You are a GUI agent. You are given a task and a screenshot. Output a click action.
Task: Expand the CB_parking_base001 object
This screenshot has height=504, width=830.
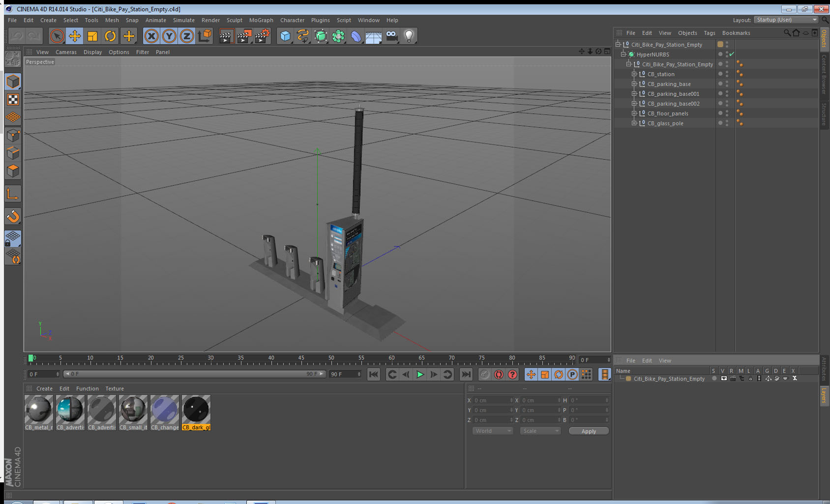point(634,93)
